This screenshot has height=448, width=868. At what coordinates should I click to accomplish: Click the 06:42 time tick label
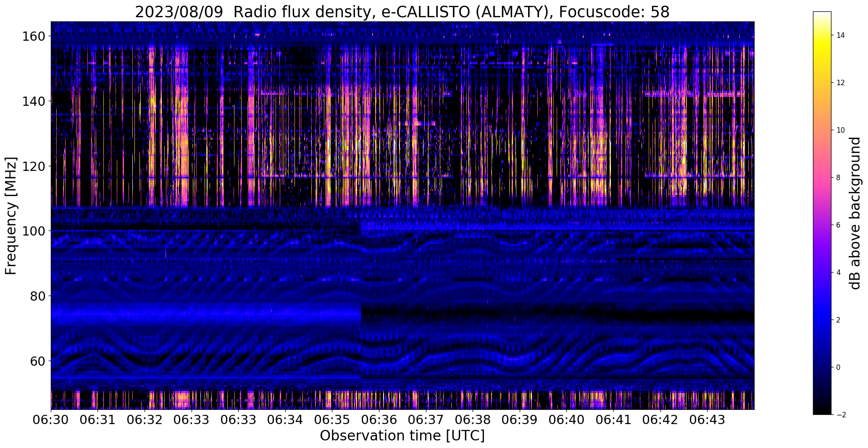(x=660, y=420)
